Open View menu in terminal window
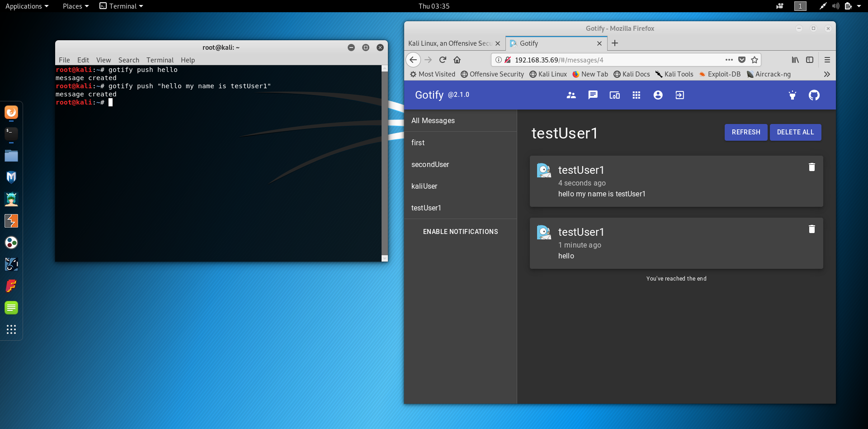This screenshot has width=868, height=429. coord(104,60)
